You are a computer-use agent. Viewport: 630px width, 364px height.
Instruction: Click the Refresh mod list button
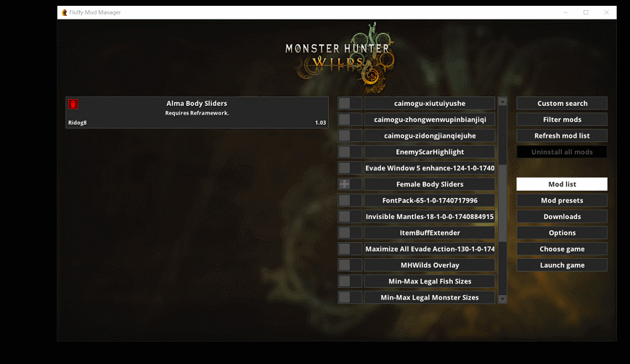pyautogui.click(x=562, y=136)
